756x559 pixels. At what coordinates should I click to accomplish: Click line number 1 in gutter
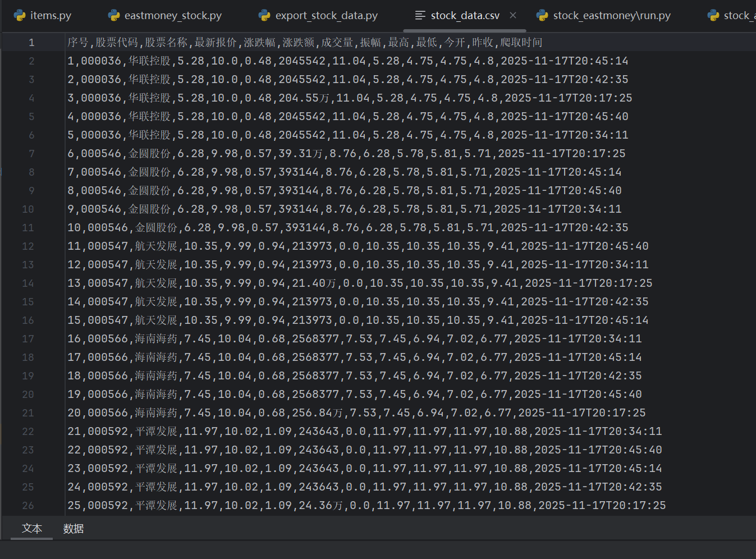[x=31, y=43]
